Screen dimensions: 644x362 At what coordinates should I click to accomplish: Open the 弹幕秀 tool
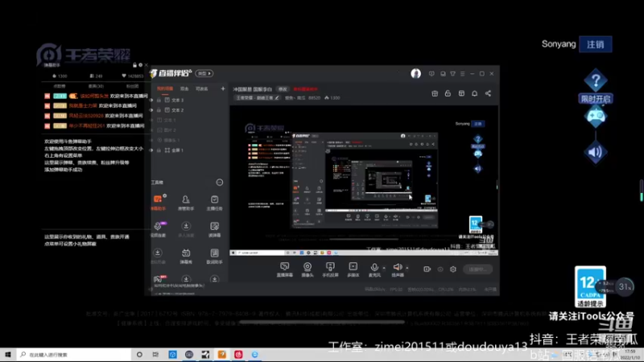[x=186, y=256]
